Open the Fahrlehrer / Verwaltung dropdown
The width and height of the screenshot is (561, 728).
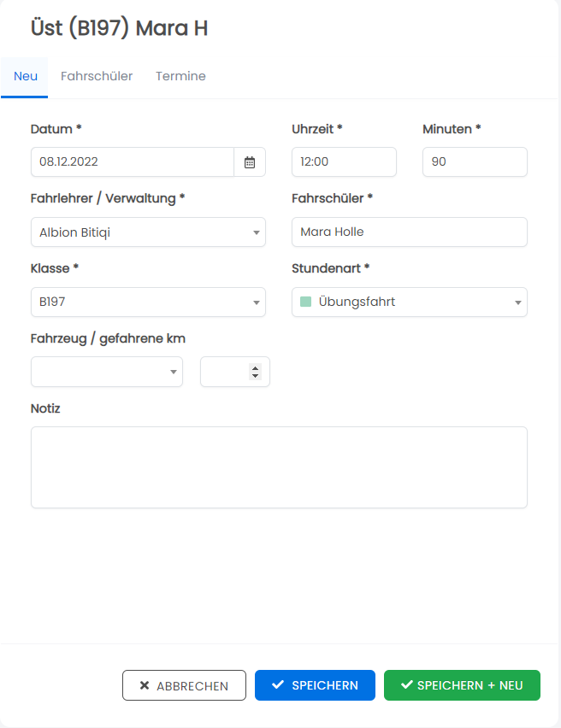(x=148, y=232)
